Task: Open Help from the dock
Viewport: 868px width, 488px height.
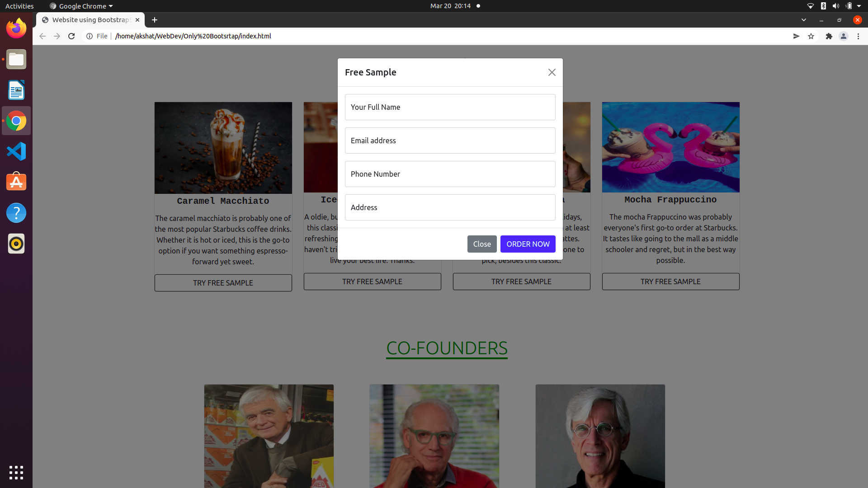Action: coord(16,213)
